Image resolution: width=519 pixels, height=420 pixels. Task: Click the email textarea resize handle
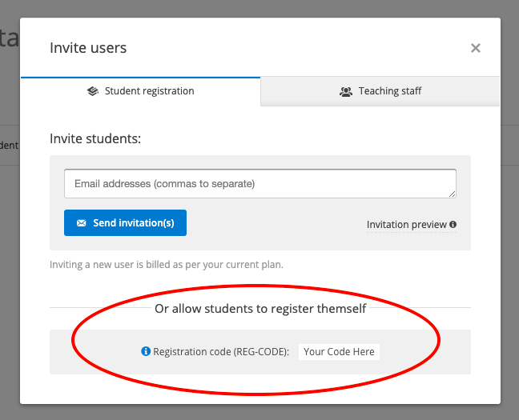(x=453, y=194)
